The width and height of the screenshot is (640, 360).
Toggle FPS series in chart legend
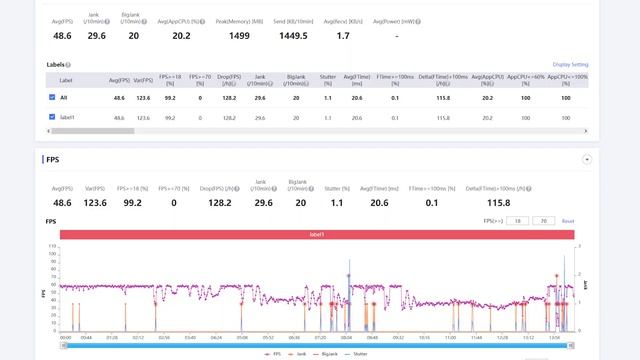[x=273, y=354]
